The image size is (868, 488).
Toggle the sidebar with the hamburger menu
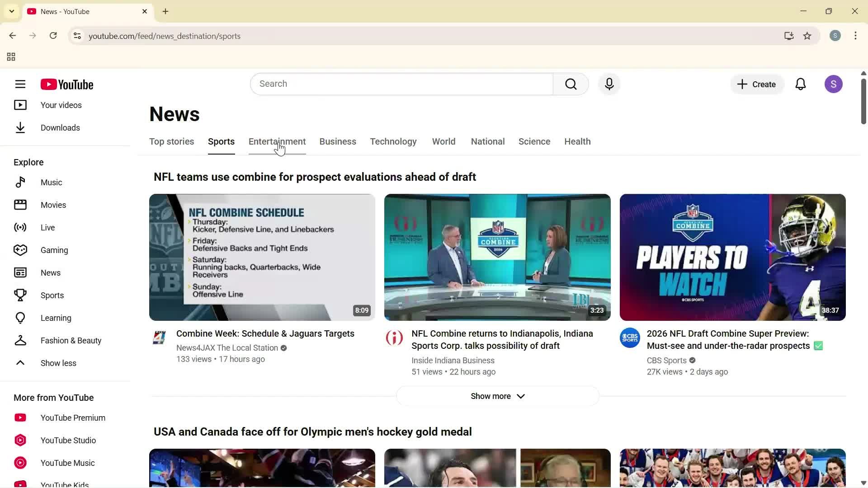click(20, 84)
